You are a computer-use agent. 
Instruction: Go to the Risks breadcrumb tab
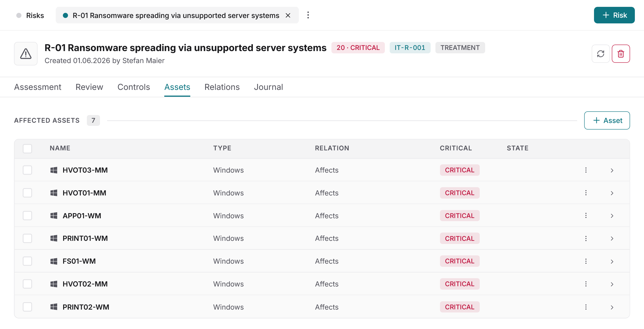coord(30,15)
